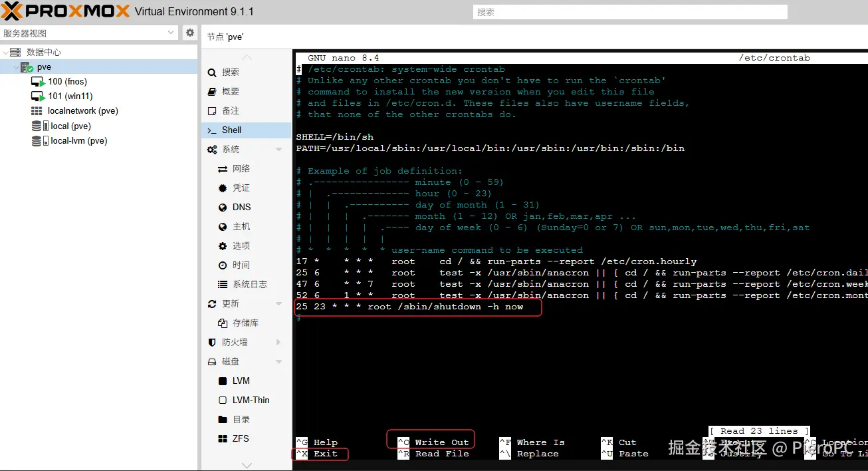The height and width of the screenshot is (471, 868).
Task: Select local-lvm (pve) storage
Action: coord(78,140)
